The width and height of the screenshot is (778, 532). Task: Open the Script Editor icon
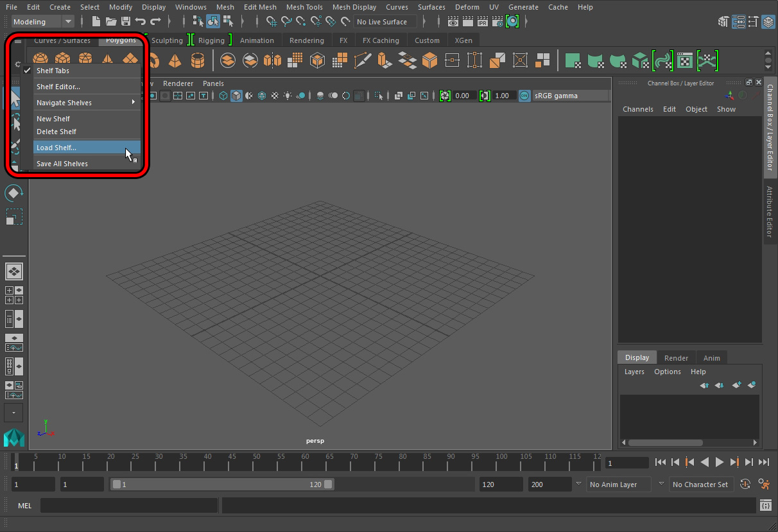765,506
